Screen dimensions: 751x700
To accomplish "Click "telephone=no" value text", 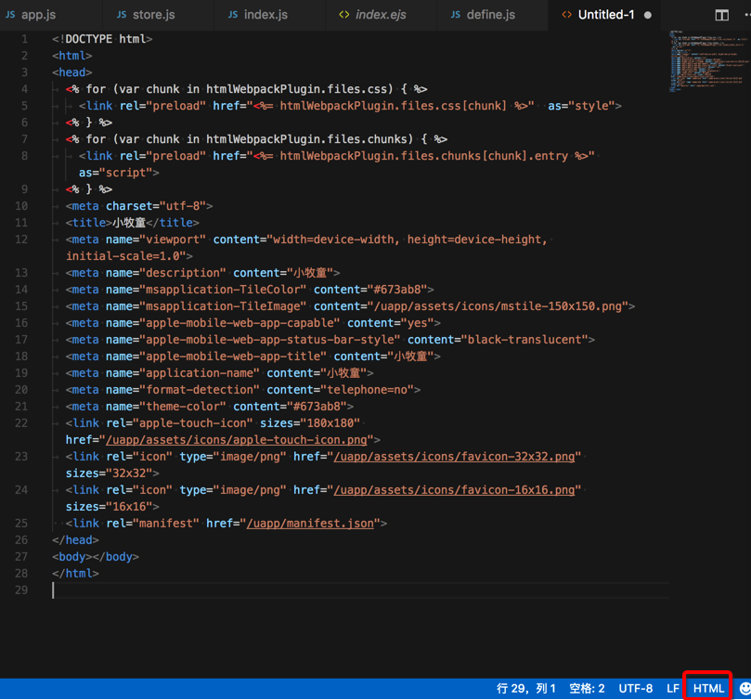I will click(x=367, y=390).
